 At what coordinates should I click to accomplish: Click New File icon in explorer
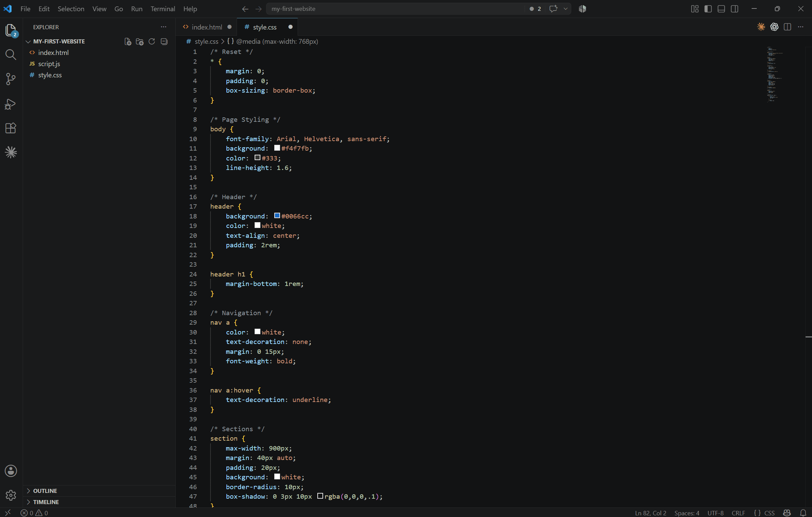[128, 41]
